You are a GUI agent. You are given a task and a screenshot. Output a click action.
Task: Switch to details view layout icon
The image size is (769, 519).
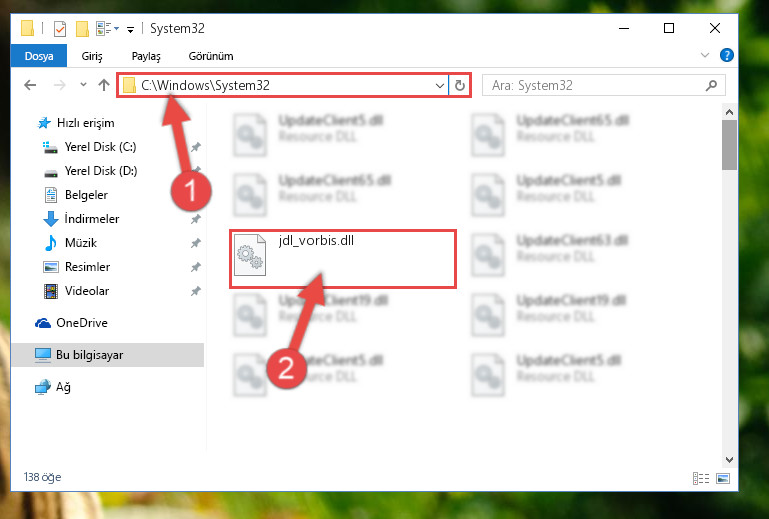(x=701, y=478)
